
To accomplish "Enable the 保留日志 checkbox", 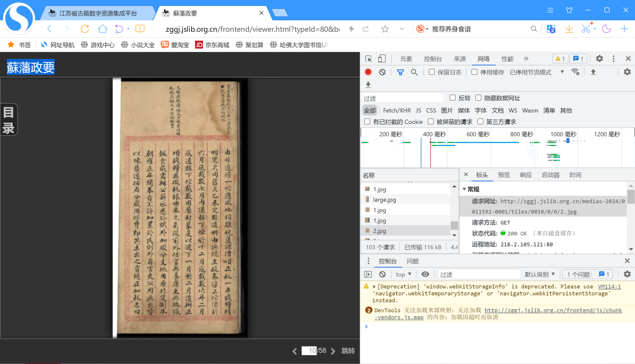I will tap(432, 72).
